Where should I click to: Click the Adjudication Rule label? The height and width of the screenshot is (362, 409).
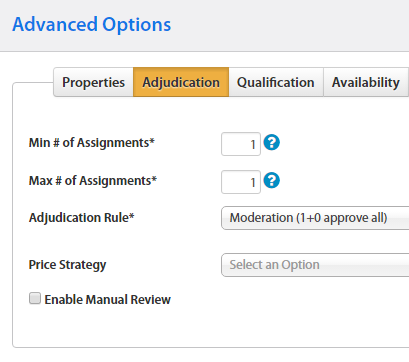(81, 218)
